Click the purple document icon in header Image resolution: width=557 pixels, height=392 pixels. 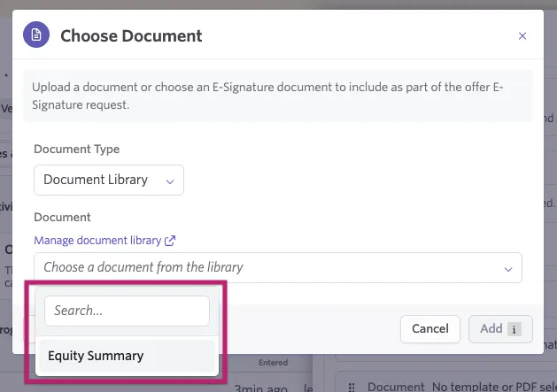[36, 35]
